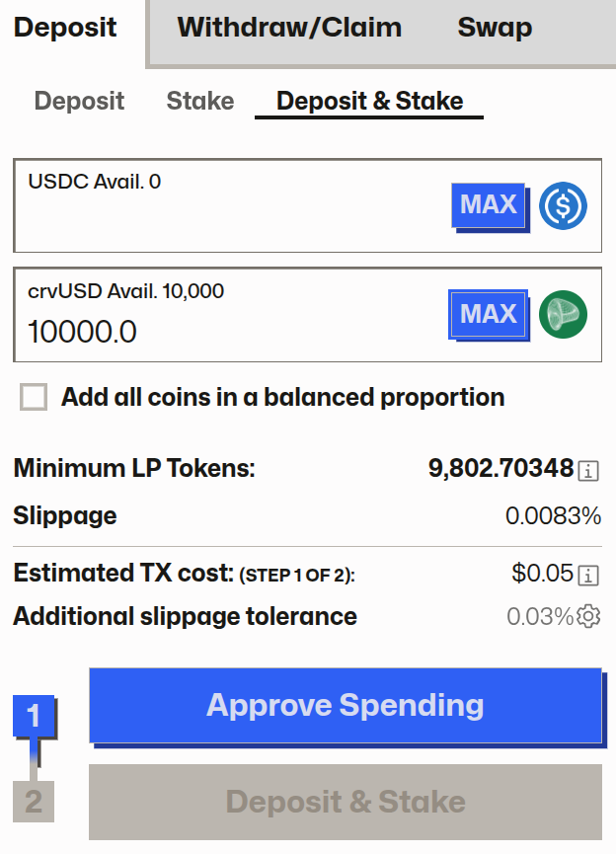Image resolution: width=616 pixels, height=854 pixels.
Task: Enable Add all coins in balanced proportion
Action: pyautogui.click(x=35, y=398)
